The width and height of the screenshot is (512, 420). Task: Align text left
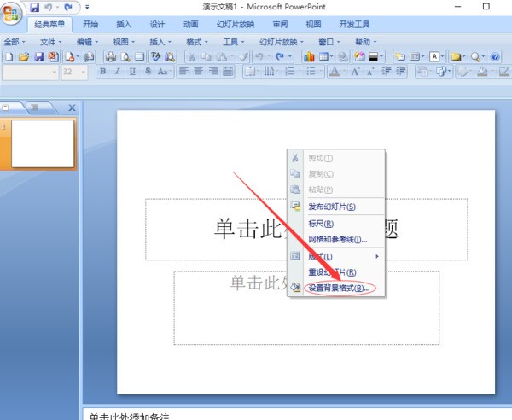(183, 71)
